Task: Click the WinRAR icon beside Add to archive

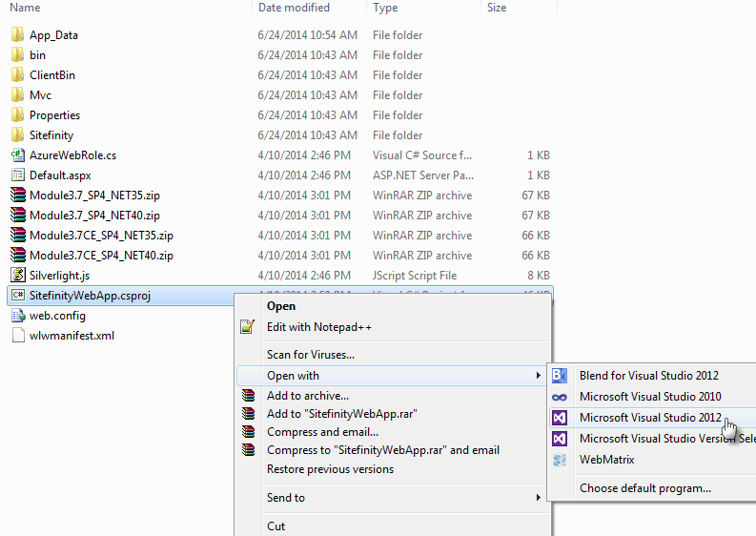Action: (248, 396)
